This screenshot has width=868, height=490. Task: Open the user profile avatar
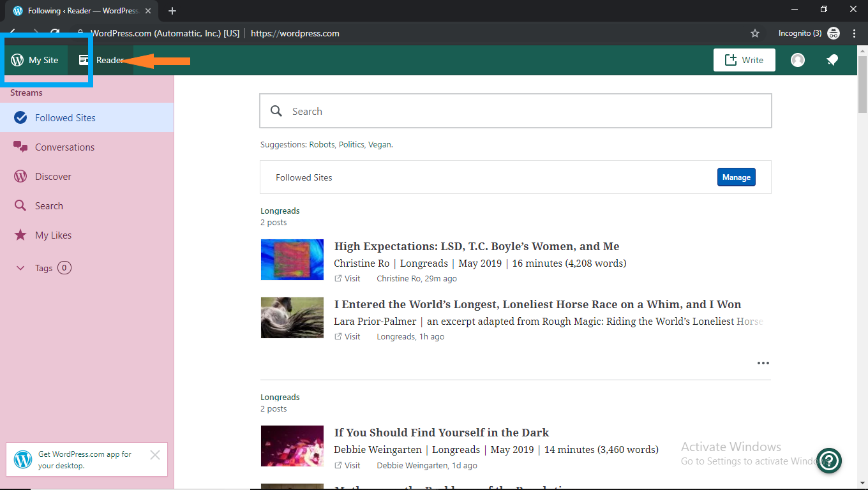coord(797,60)
